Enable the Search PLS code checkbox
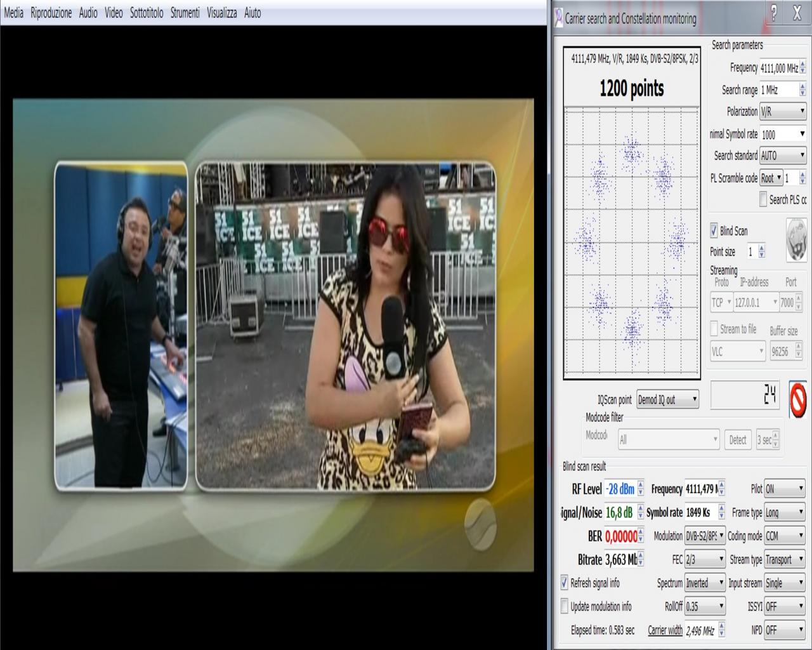Viewport: 812px width, 650px height. click(763, 199)
